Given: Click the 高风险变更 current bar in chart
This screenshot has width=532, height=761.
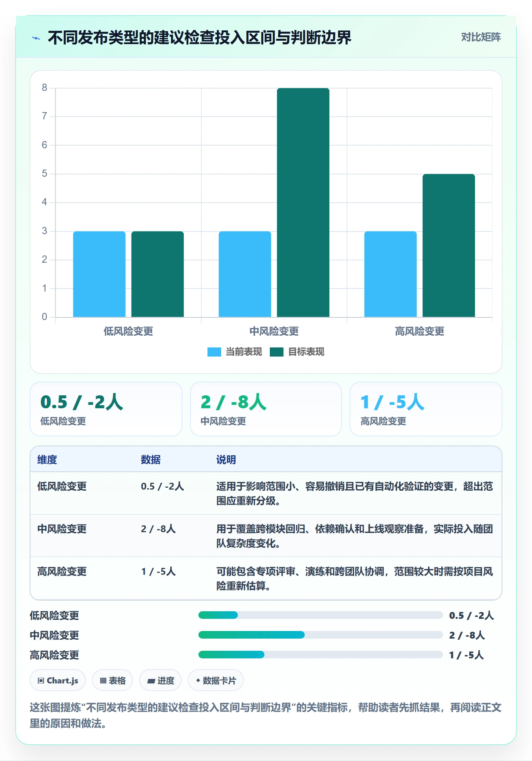Looking at the screenshot, I should pos(391,274).
